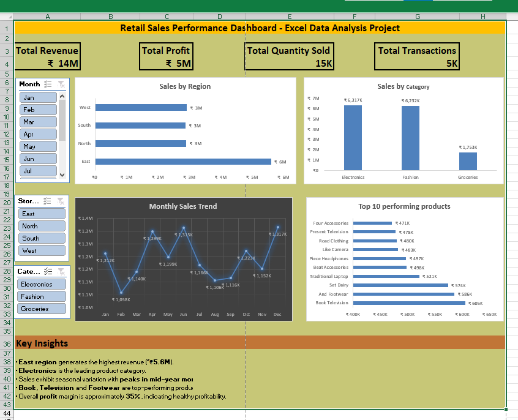
Task: Clear the filter on the Month slicer
Action: click(x=61, y=84)
